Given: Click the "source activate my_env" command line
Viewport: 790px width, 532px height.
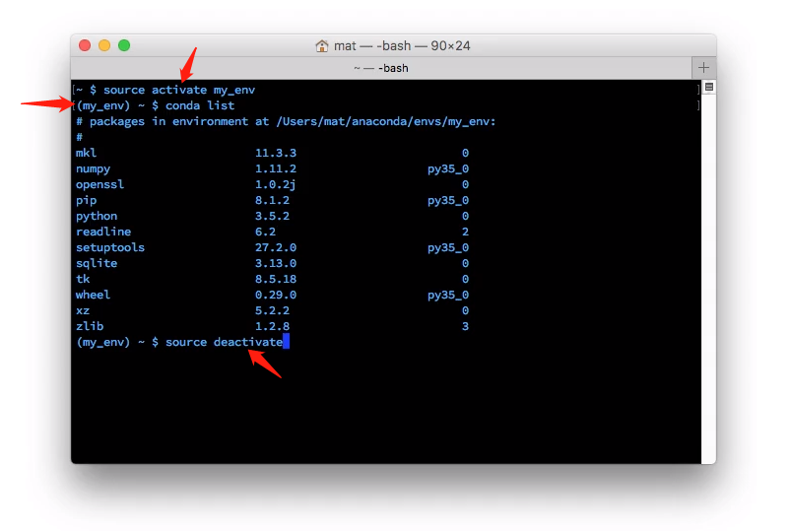Looking at the screenshot, I should click(178, 90).
